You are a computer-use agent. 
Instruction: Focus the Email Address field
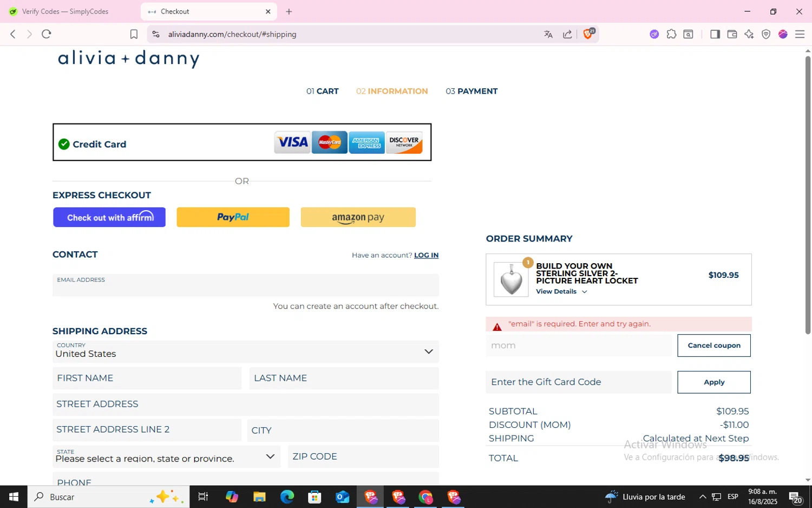point(246,285)
